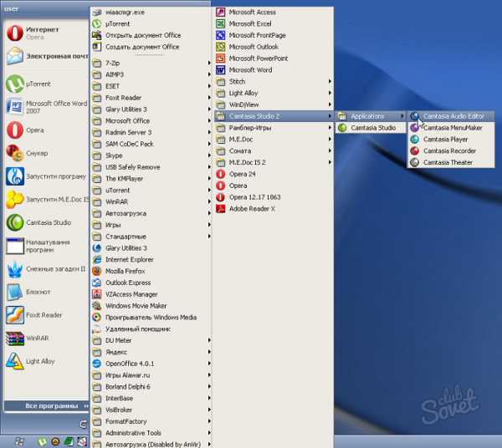Viewport: 502px width, 448px height.
Task: Launch Microsoft Office Word 2007 shortcut
Action: point(46,107)
